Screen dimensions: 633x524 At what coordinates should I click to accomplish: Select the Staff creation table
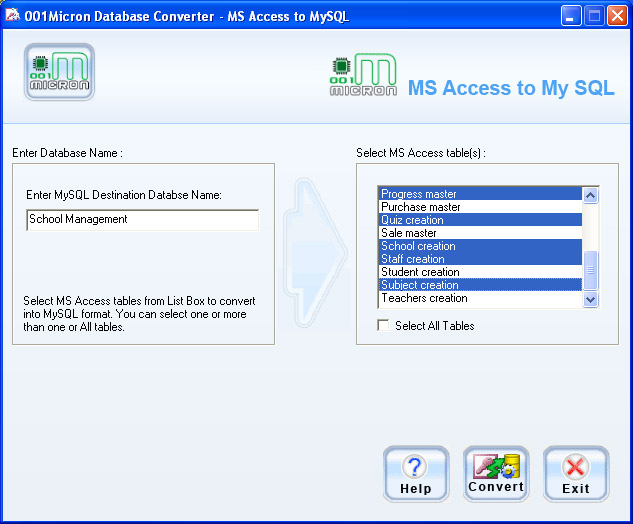pos(481,258)
